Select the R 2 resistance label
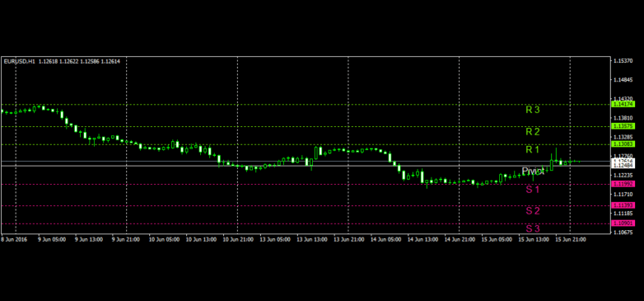 point(533,132)
